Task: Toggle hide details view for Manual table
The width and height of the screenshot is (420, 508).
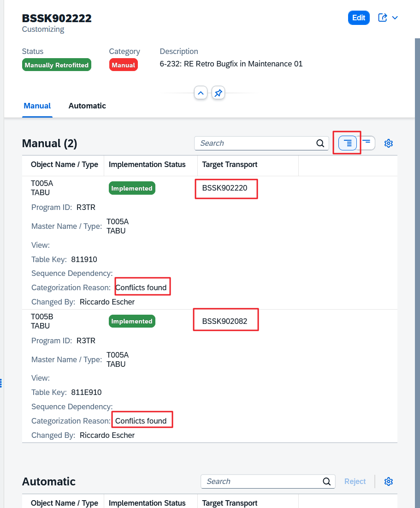Action: [367, 143]
